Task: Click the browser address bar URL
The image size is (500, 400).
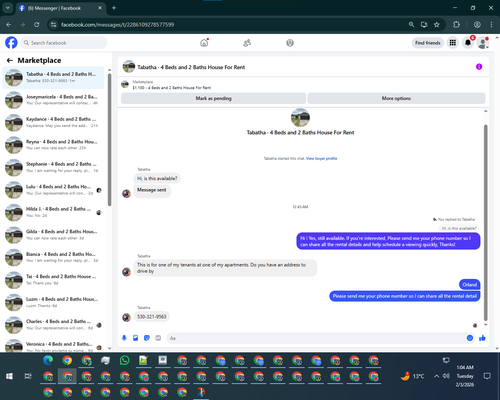Action: [117, 24]
